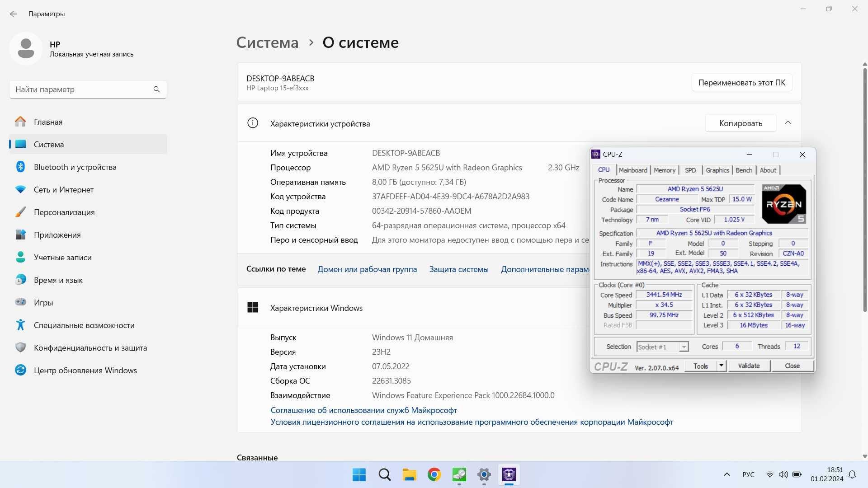Open the Tools dropdown arrow in CPU-Z
The width and height of the screenshot is (868, 488).
point(722,366)
